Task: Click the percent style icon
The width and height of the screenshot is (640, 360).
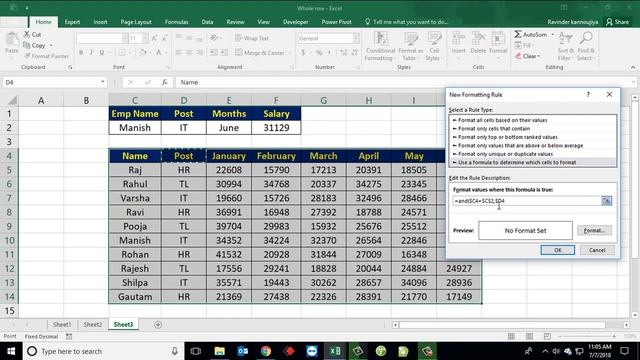Action: point(319,53)
